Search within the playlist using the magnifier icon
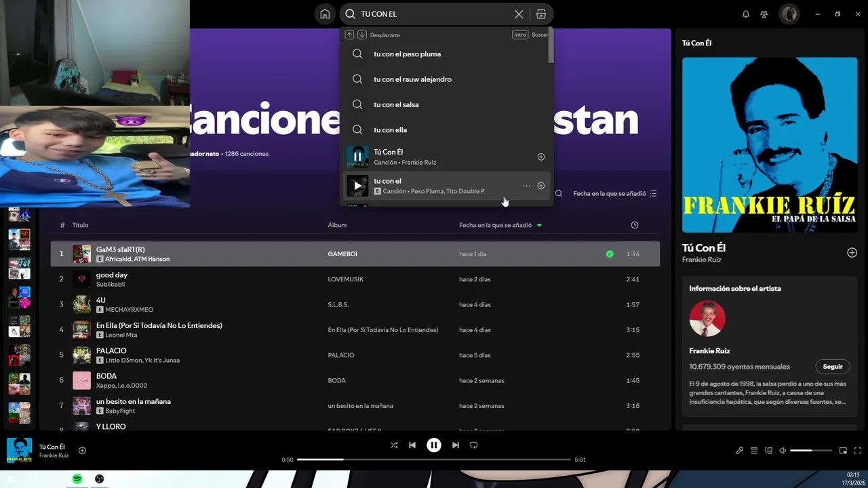Screen dimensions: 868x488 click(x=559, y=193)
